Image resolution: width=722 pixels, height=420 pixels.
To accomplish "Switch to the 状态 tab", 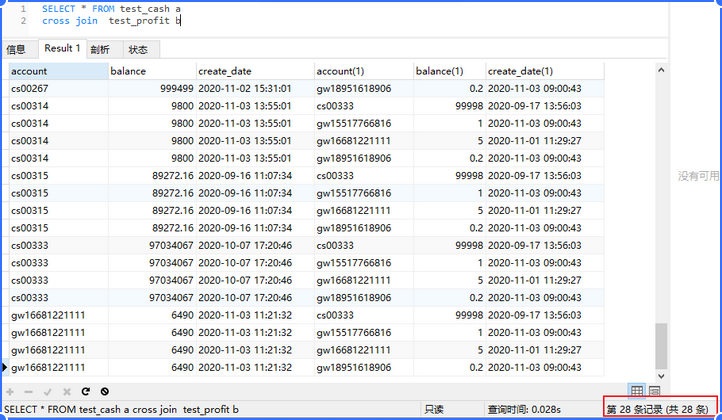I will pyautogui.click(x=138, y=49).
